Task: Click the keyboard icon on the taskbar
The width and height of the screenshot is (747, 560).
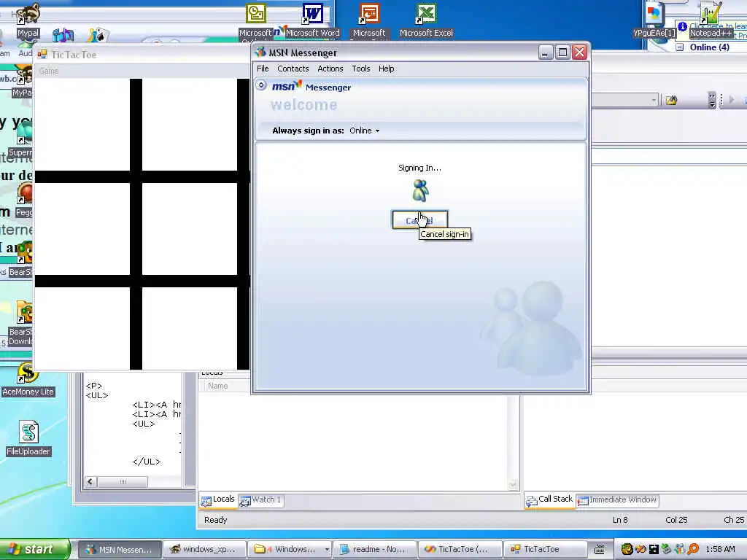Action: (x=600, y=550)
